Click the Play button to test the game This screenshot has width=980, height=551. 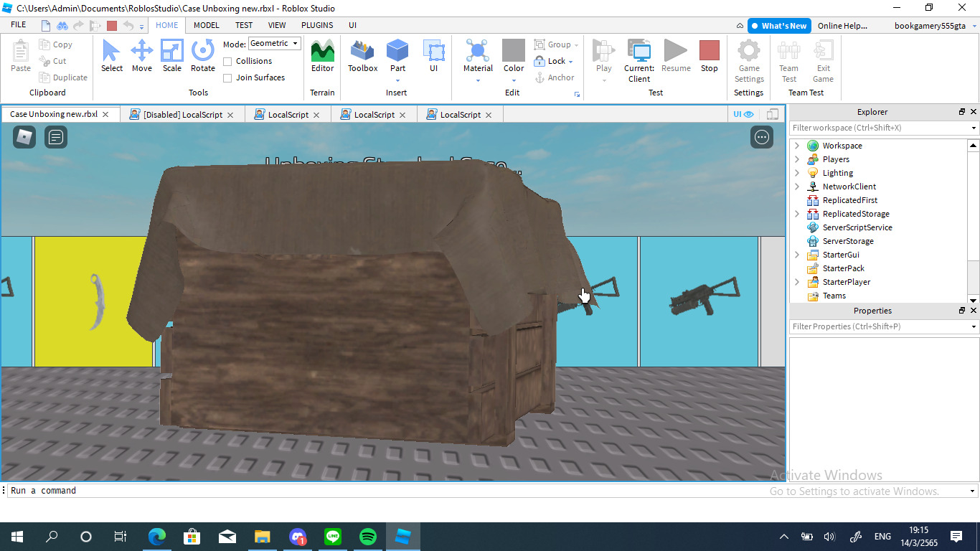point(603,56)
